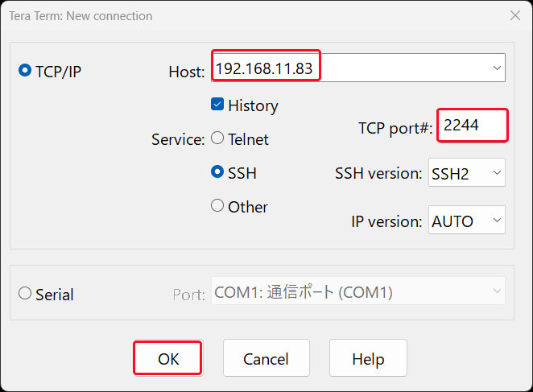Open the serial Port COM1 dropdown
This screenshot has height=392, width=533.
pyautogui.click(x=357, y=293)
